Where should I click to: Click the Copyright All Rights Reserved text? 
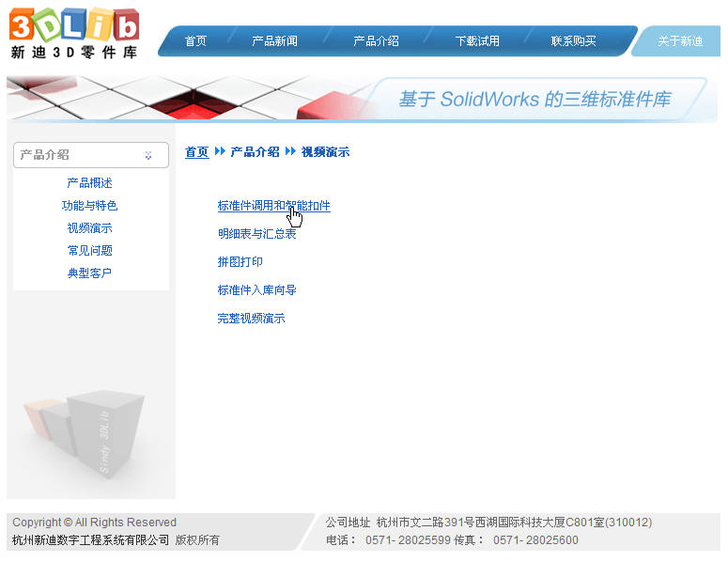[94, 523]
